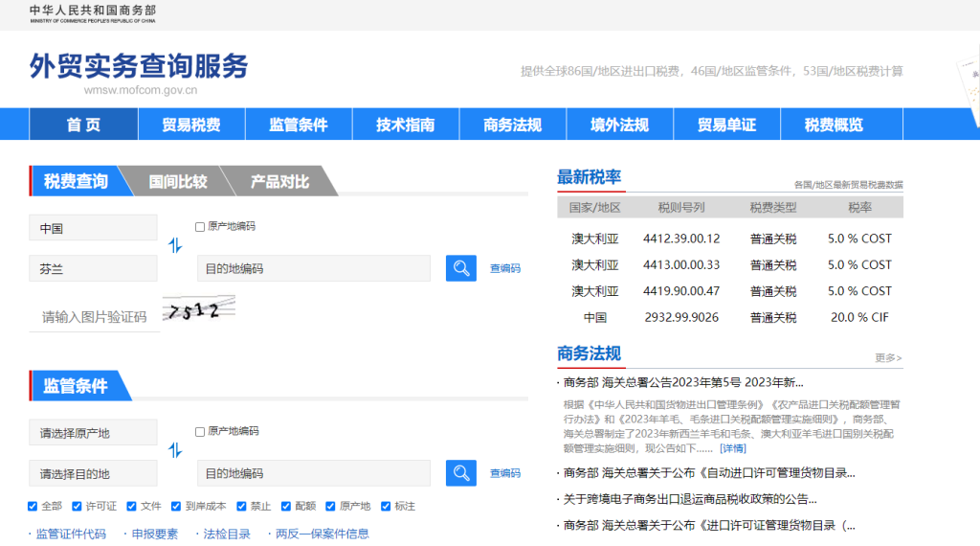
Task: Uncheck the 原产地 checkbox in filter row
Action: pos(330,506)
